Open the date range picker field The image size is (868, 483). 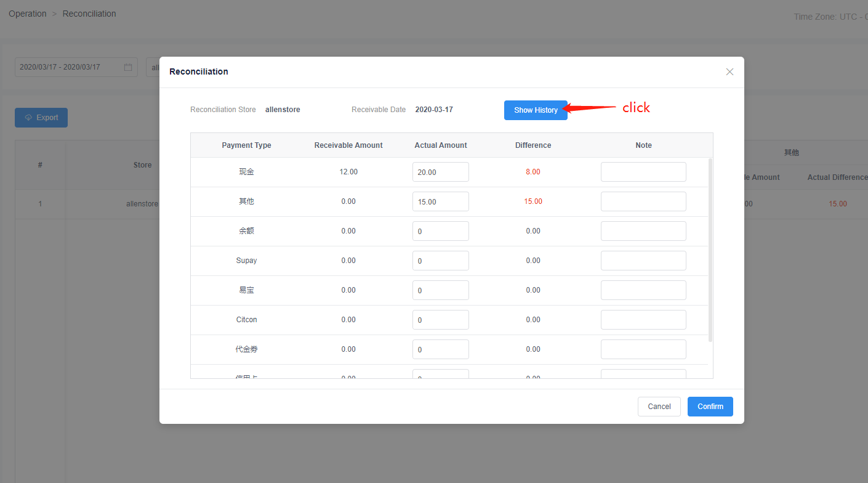coord(69,67)
